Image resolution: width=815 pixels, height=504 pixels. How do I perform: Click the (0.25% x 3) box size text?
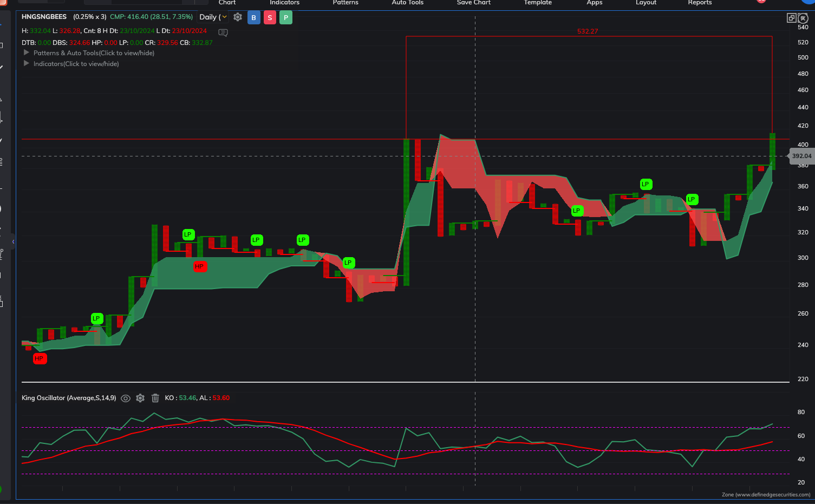coord(90,17)
